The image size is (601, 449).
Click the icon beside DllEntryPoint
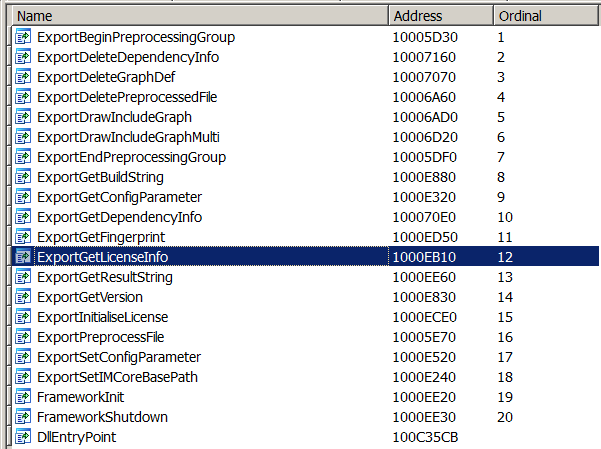[23, 437]
